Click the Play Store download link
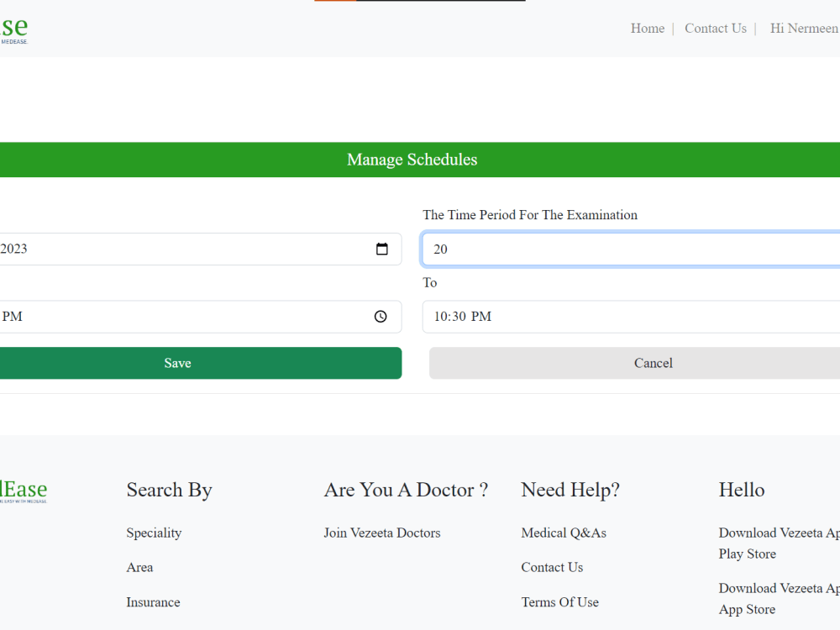The height and width of the screenshot is (630, 840). click(x=779, y=543)
